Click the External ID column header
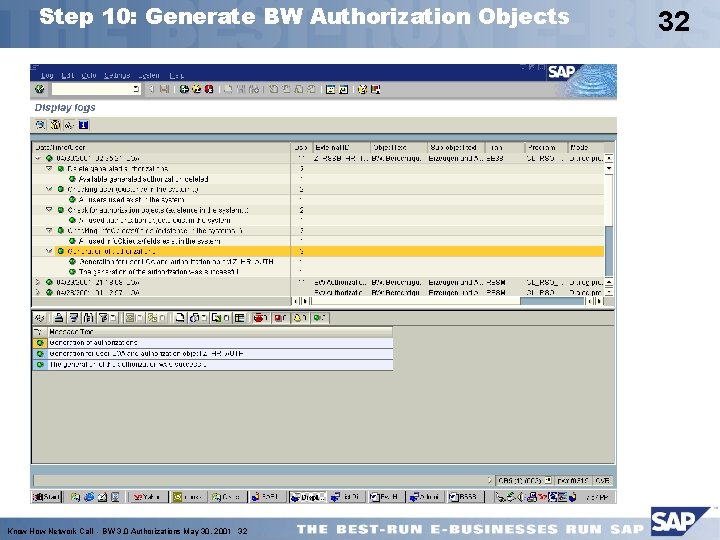Viewport: 720px width, 540px height. click(x=342, y=147)
